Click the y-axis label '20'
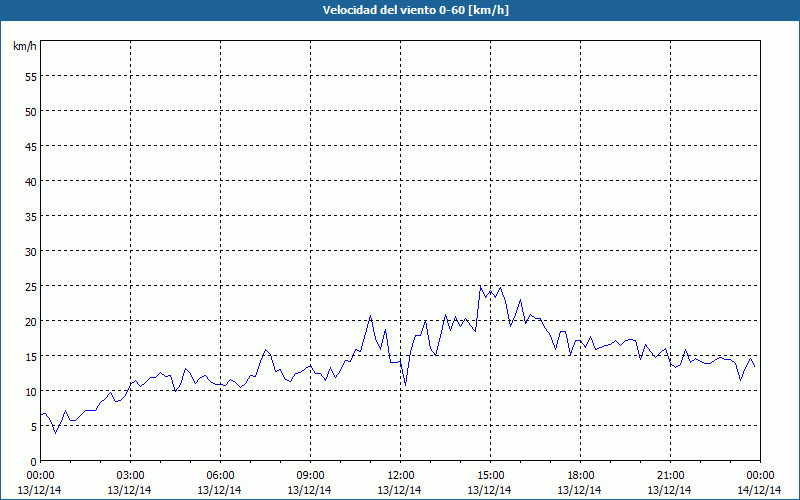This screenshot has width=800, height=500. pyautogui.click(x=31, y=322)
